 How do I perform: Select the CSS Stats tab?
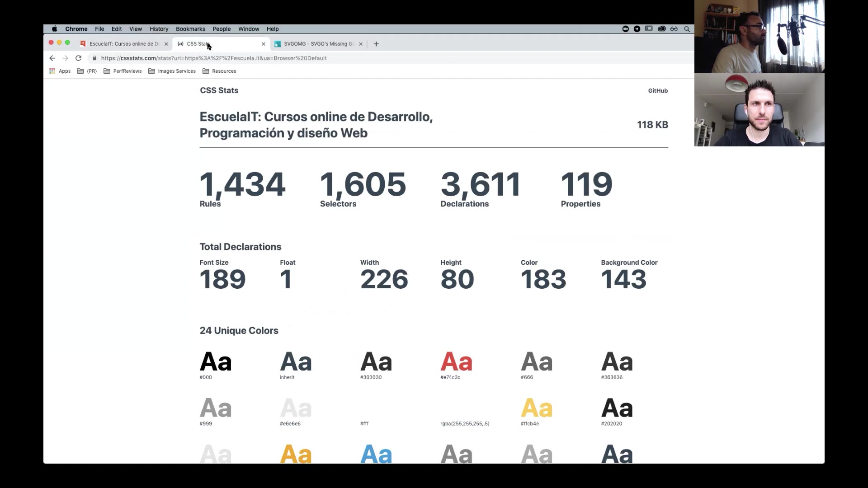(x=221, y=44)
